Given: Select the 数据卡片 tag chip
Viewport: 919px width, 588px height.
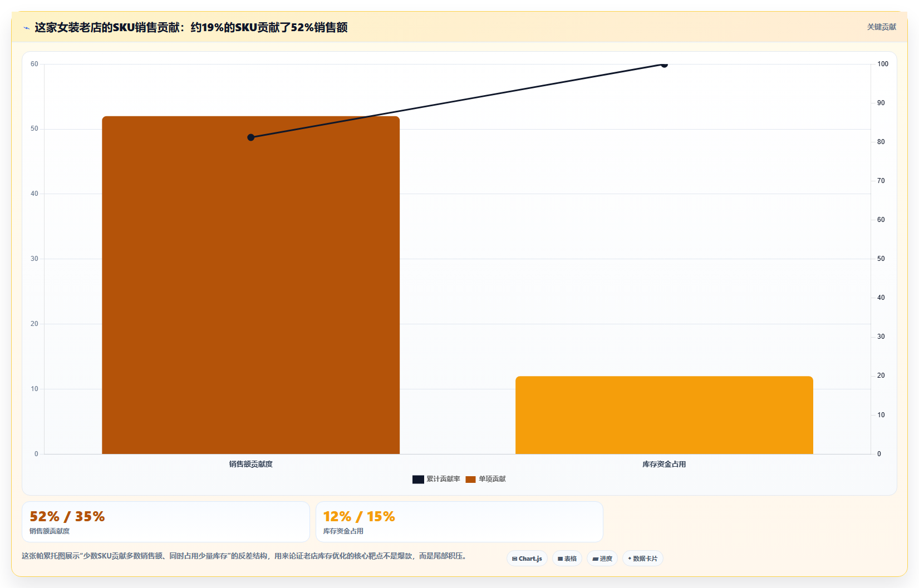Looking at the screenshot, I should (x=642, y=559).
